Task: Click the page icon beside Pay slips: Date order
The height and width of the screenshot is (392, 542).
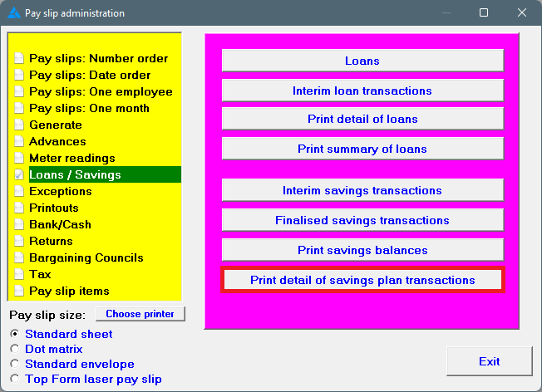Action: tap(19, 75)
